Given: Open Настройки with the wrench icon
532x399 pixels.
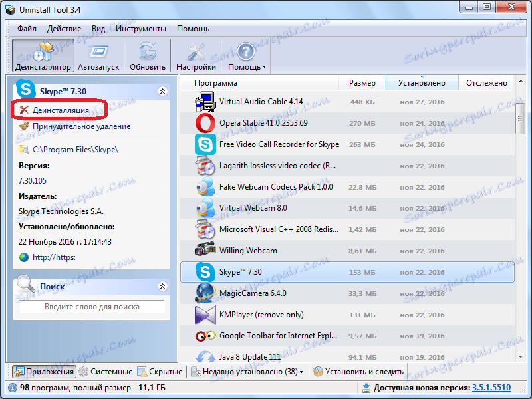Looking at the screenshot, I should [196, 56].
